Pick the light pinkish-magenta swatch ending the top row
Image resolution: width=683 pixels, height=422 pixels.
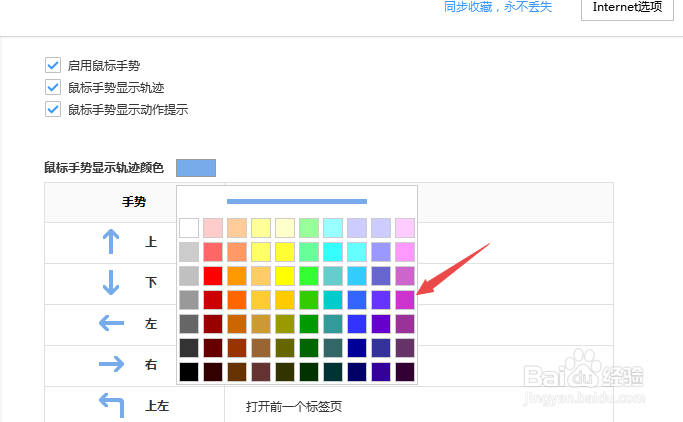click(405, 228)
